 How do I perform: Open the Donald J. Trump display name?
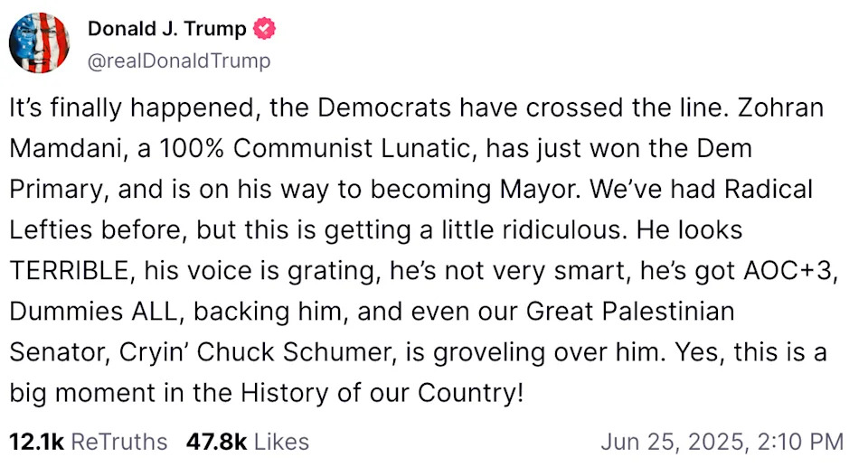pyautogui.click(x=166, y=29)
